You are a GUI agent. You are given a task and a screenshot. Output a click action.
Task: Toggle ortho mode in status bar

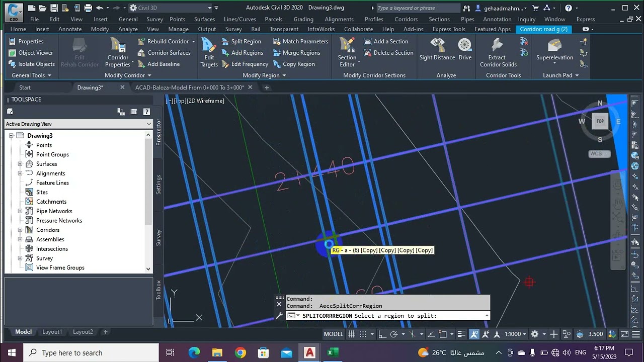[382, 334]
